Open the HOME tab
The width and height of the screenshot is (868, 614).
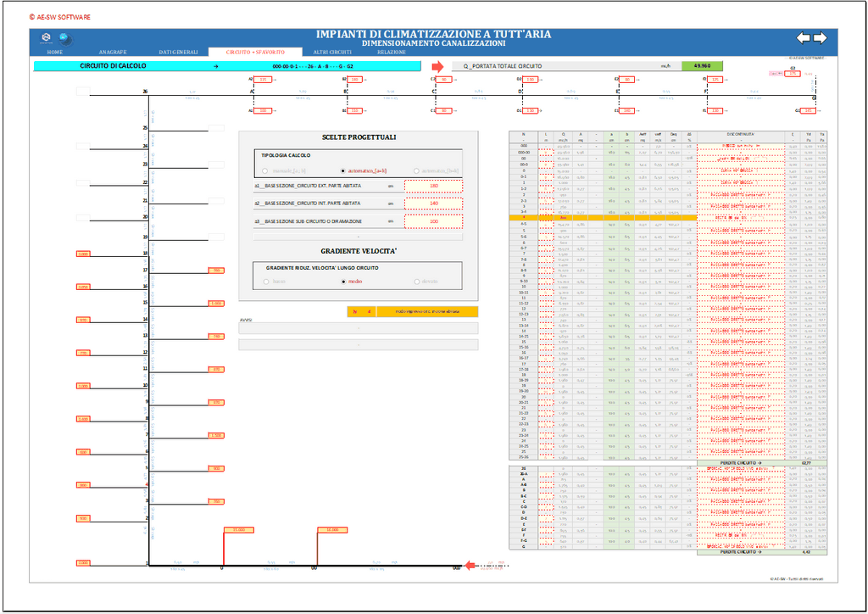(55, 53)
